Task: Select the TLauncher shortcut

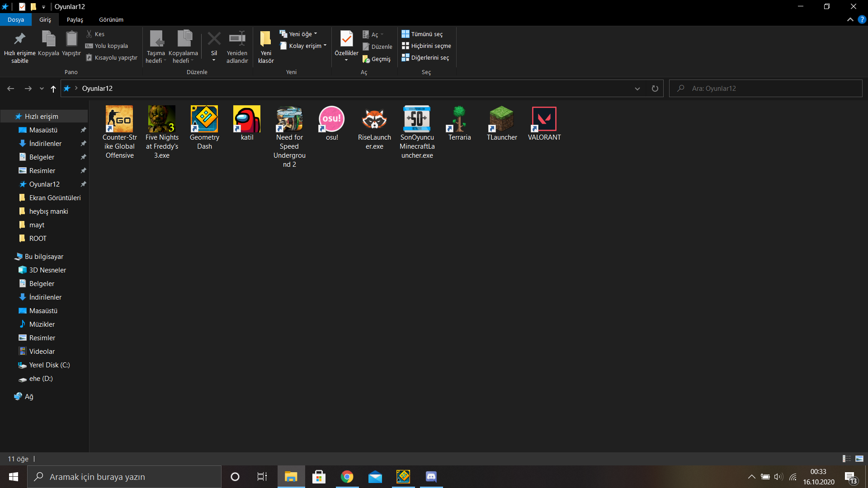Action: tap(502, 123)
